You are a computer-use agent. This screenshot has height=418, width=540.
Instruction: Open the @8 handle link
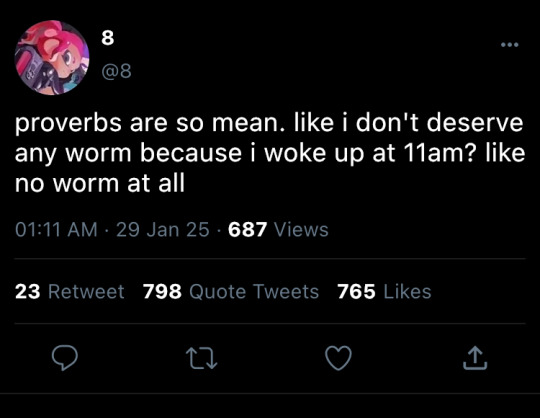pos(116,71)
